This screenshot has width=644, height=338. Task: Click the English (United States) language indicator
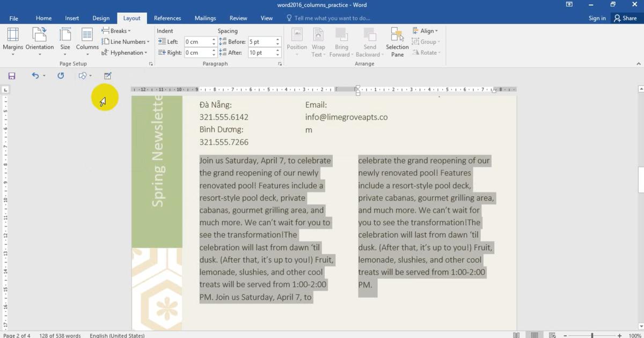tap(117, 335)
